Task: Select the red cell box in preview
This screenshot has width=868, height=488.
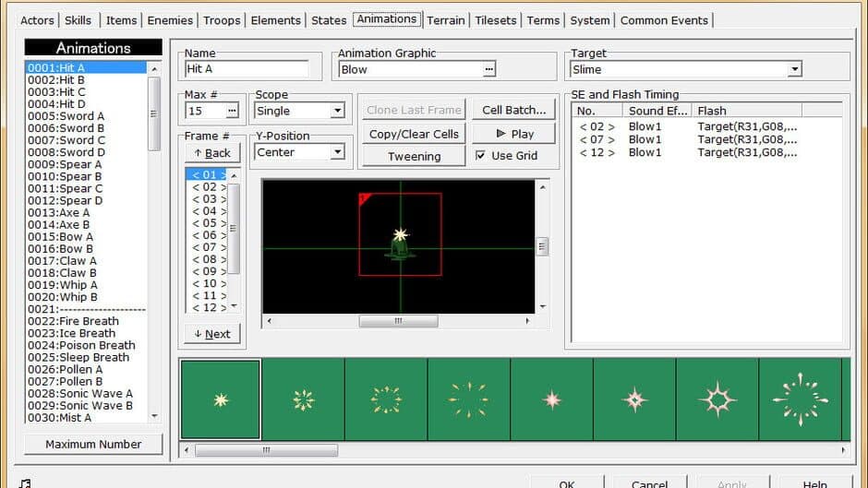Action: (x=400, y=233)
